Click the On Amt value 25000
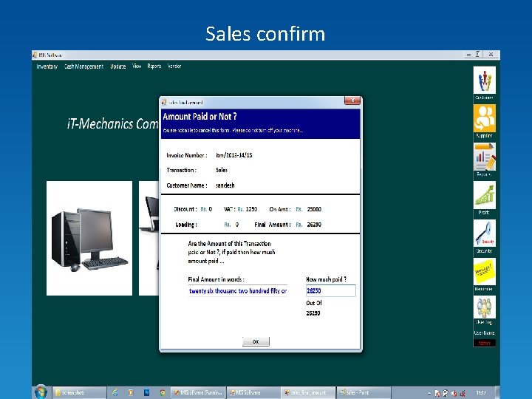 pyautogui.click(x=314, y=209)
